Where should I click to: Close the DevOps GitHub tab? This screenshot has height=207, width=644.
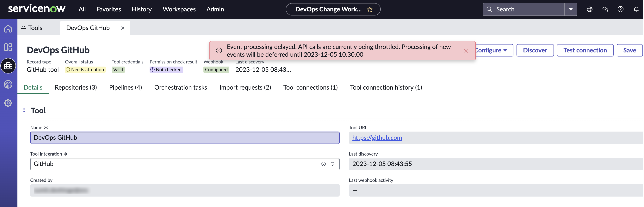(x=123, y=28)
